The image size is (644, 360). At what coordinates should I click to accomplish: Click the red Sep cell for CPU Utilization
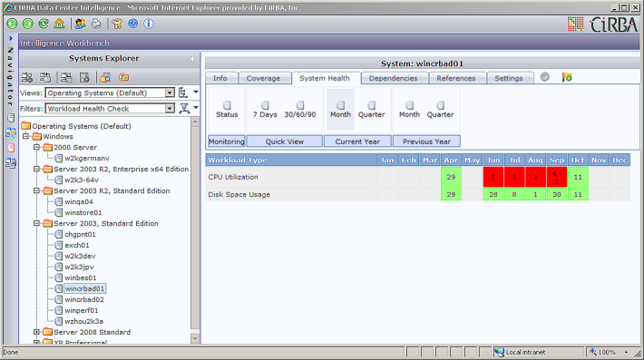(x=557, y=177)
